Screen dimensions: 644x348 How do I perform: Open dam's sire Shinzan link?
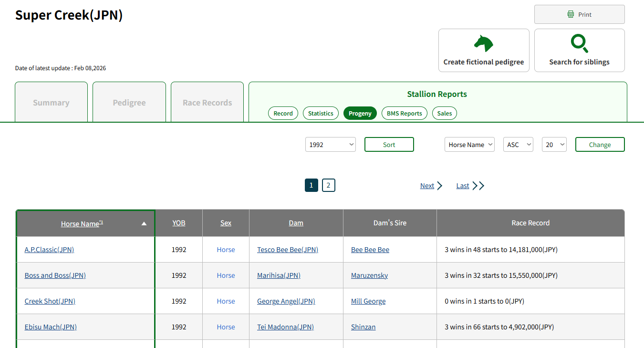(364, 327)
